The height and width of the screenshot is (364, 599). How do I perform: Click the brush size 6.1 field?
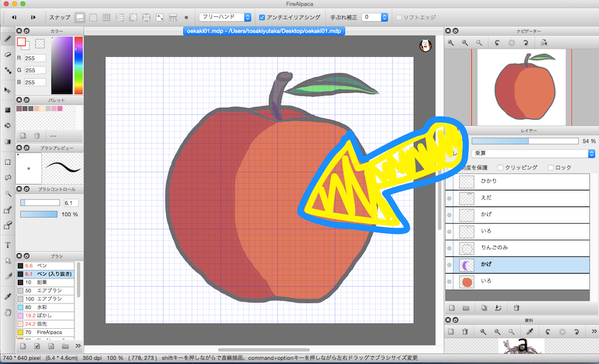pyautogui.click(x=71, y=203)
